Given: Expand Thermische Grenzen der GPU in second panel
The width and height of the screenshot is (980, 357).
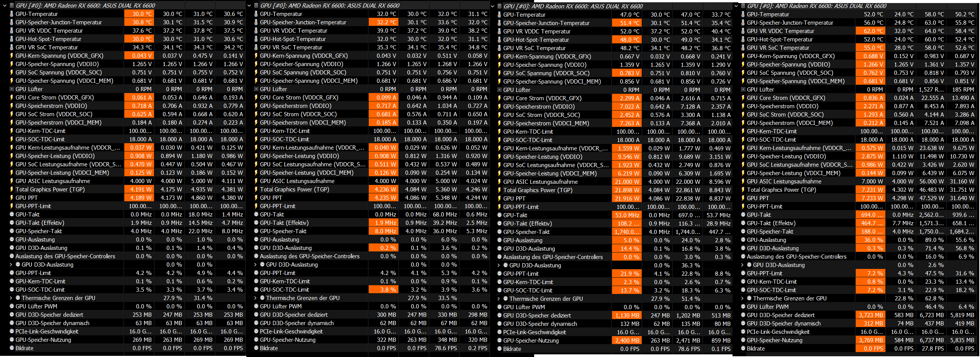Looking at the screenshot, I should click(255, 298).
